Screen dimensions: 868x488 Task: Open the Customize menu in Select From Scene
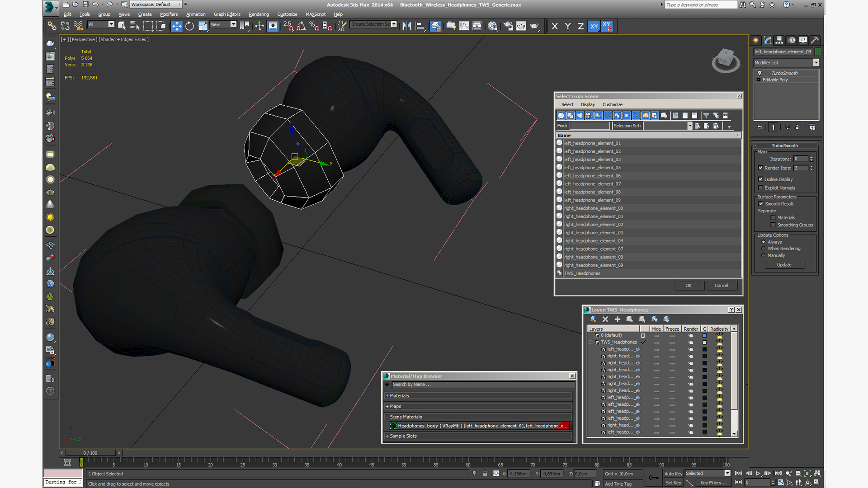[612, 104]
